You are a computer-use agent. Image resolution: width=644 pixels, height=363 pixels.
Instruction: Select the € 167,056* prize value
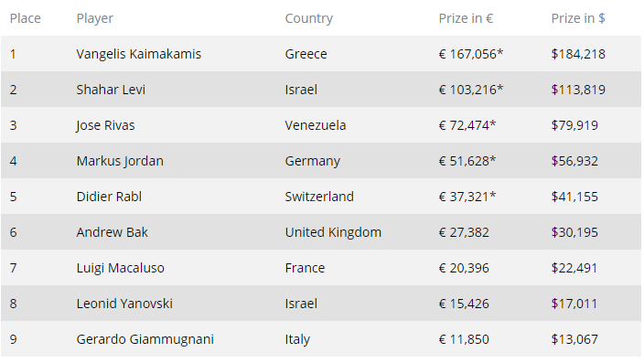[471, 54]
